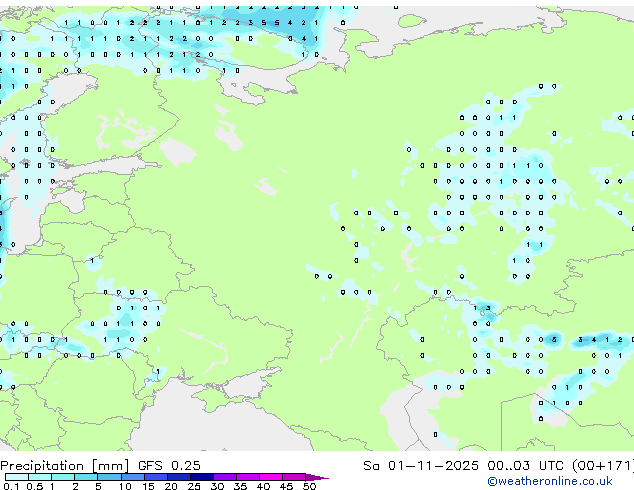Image resolution: width=634 pixels, height=490 pixels.
Task: Click the '20' legend scale label
Action: pos(171,486)
